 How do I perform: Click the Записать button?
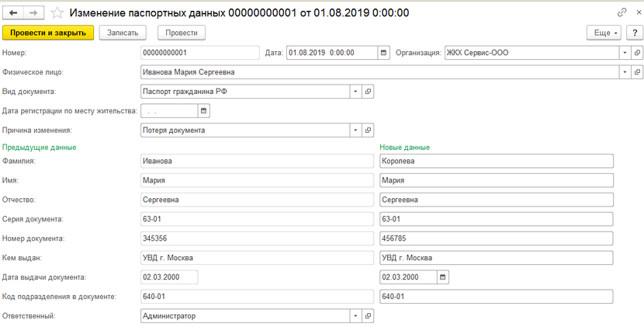pos(123,33)
